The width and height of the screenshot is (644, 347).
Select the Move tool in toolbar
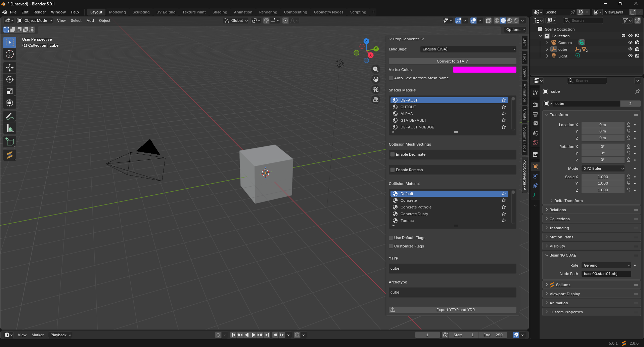pos(10,68)
